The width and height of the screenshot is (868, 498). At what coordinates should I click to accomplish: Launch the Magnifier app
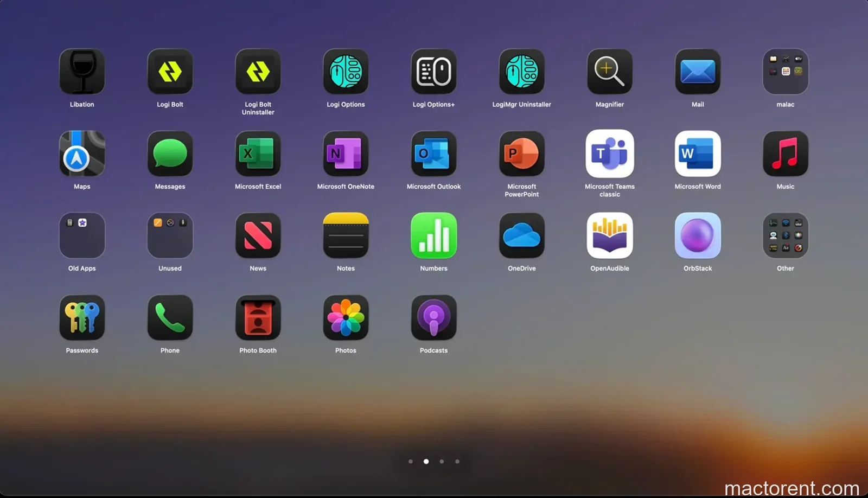click(610, 72)
